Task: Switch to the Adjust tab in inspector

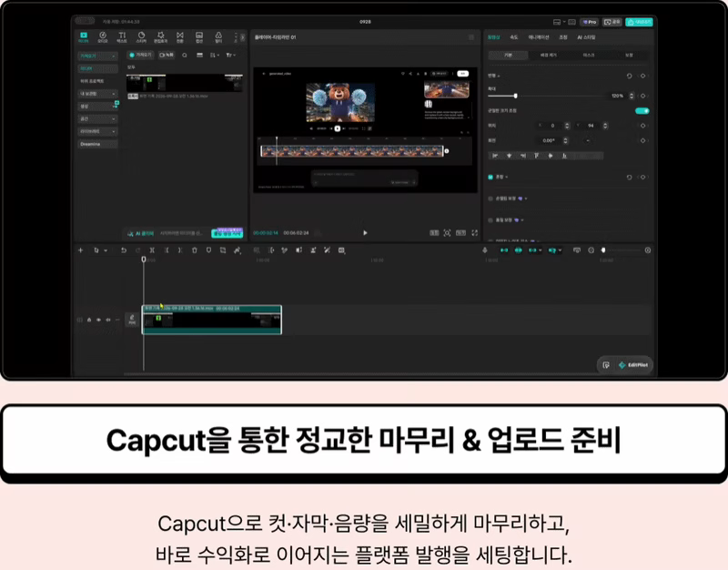Action: 563,37
